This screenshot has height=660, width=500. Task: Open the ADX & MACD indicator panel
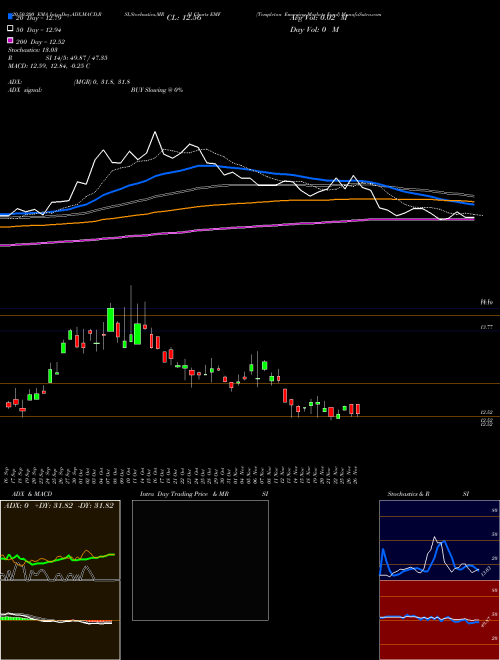(60, 580)
